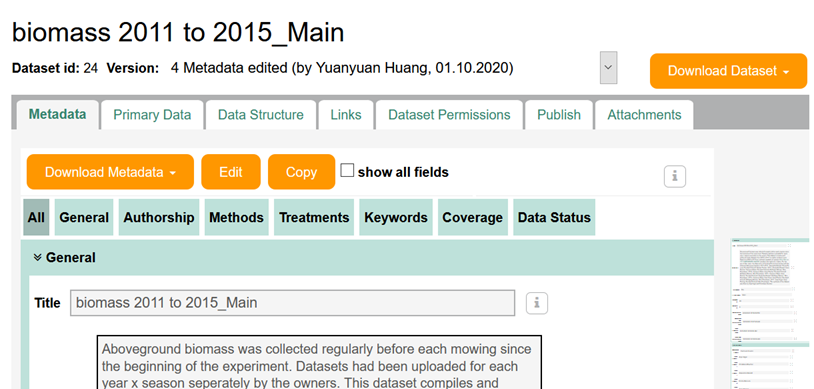Collapse the General section chevron
Viewport: 814px width, 389px height.
click(37, 258)
